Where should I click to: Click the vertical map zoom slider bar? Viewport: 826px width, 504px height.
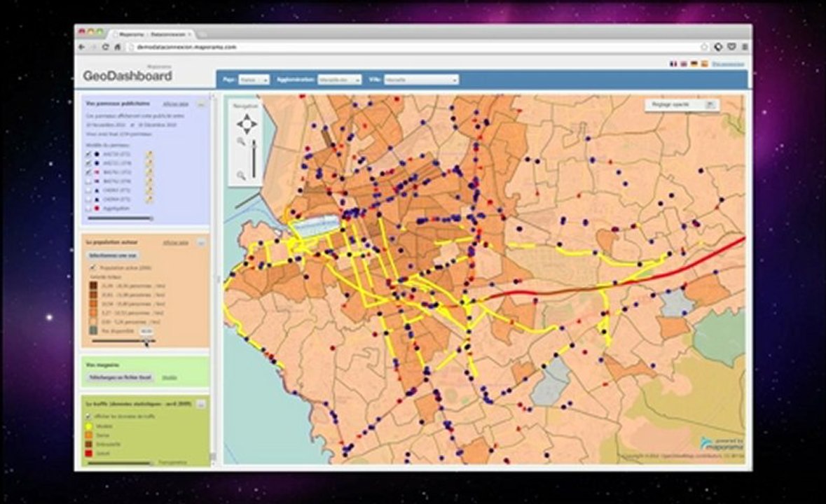point(254,158)
